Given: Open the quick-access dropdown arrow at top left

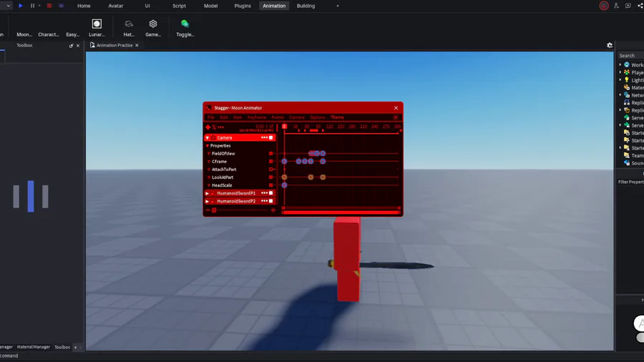Looking at the screenshot, I should click(8, 6).
